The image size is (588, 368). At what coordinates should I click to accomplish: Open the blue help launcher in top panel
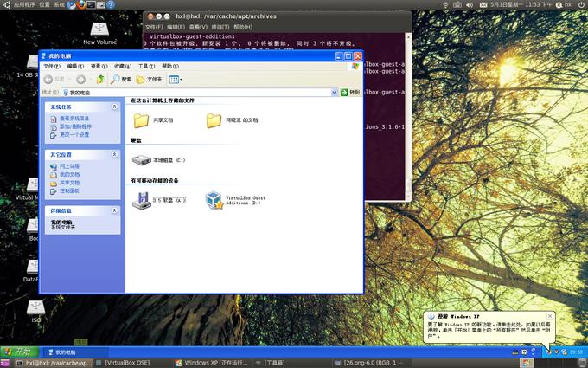111,5
